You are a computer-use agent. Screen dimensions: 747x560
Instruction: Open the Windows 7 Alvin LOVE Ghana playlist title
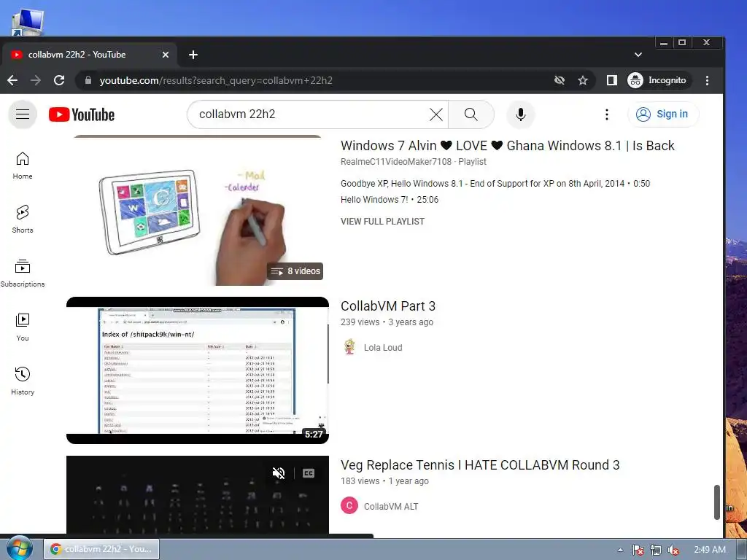[508, 146]
